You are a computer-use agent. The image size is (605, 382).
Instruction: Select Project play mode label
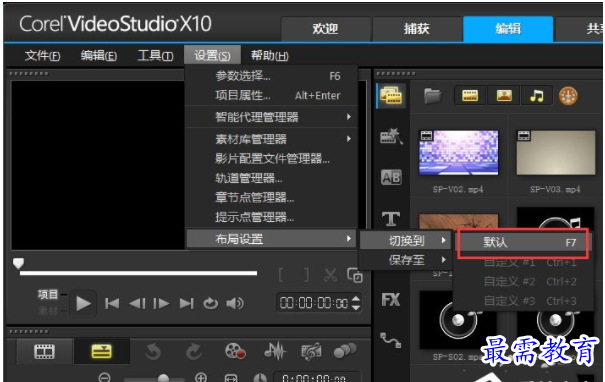pos(48,295)
